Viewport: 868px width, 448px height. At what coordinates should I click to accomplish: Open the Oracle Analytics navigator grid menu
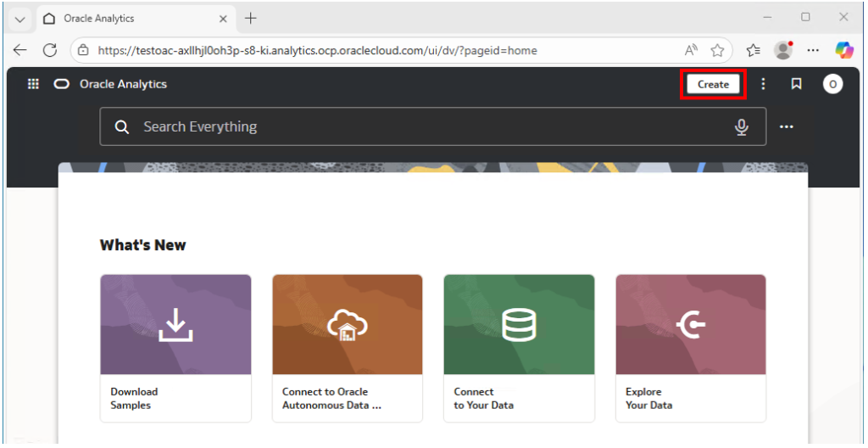click(34, 84)
